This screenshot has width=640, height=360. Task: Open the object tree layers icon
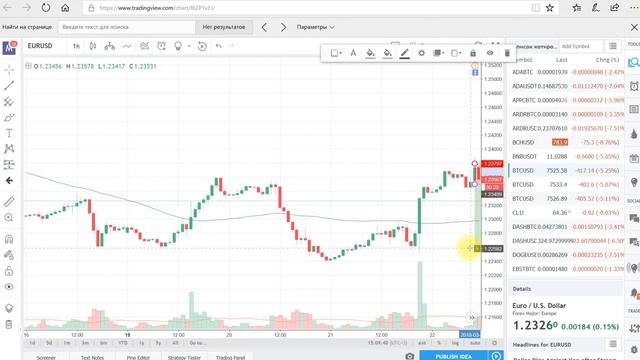click(x=9, y=308)
